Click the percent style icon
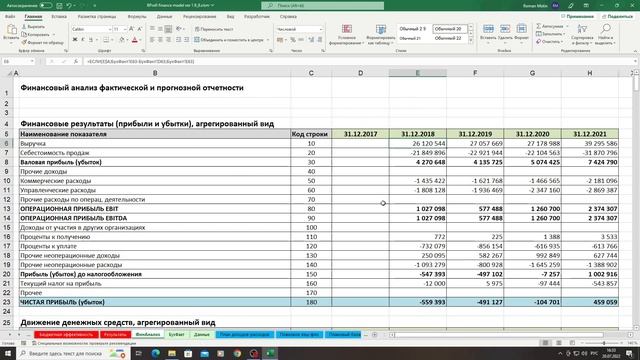Viewport: 640px width, 360px height. [x=293, y=40]
